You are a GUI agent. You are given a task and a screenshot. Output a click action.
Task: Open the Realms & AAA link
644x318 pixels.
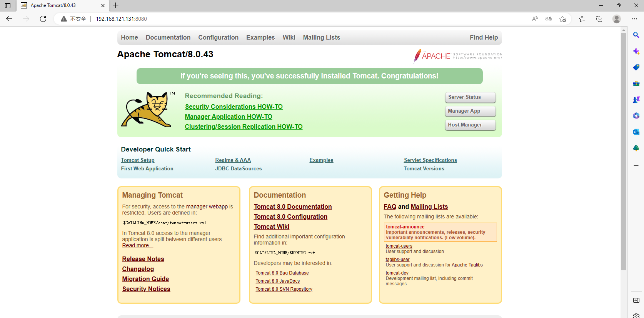click(233, 160)
